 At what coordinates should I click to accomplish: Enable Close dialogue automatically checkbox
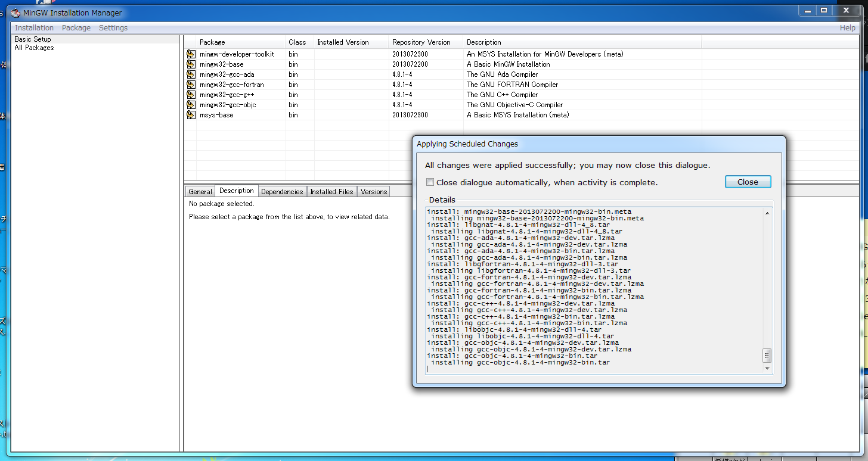click(430, 182)
